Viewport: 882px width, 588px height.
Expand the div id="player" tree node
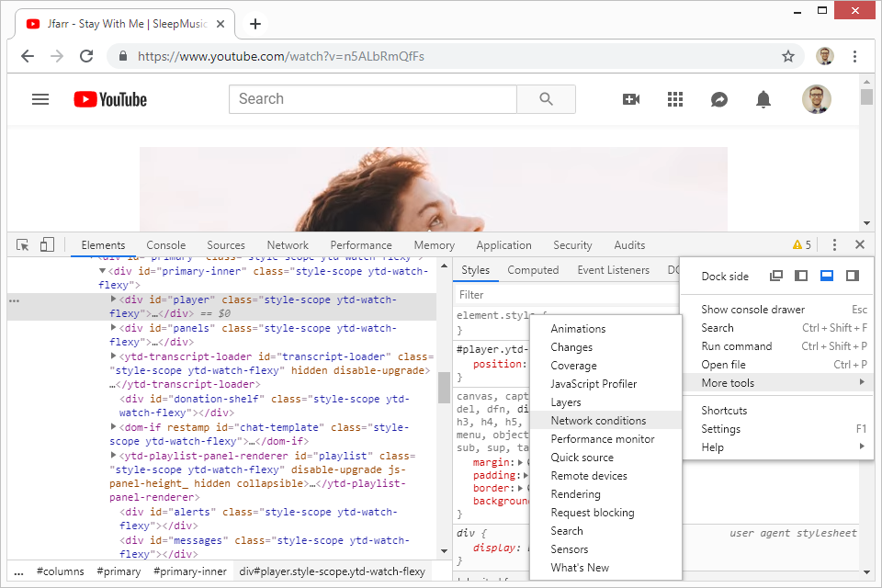pos(114,300)
